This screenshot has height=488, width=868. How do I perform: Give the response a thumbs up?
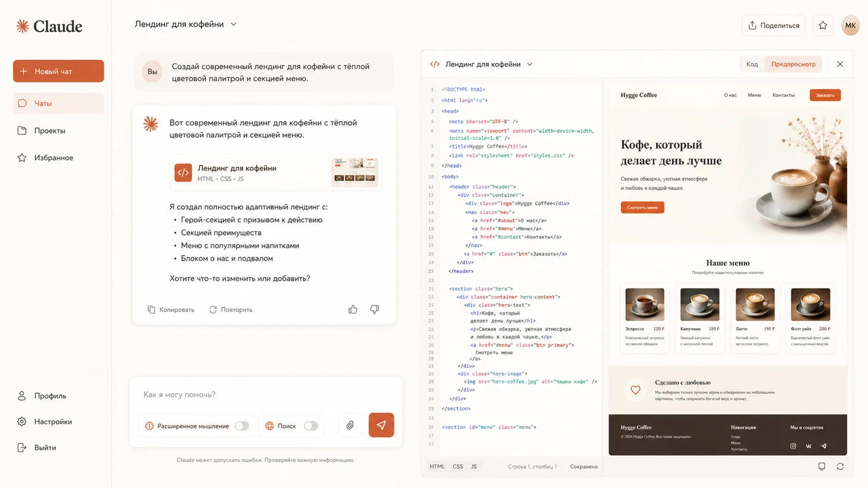(353, 309)
